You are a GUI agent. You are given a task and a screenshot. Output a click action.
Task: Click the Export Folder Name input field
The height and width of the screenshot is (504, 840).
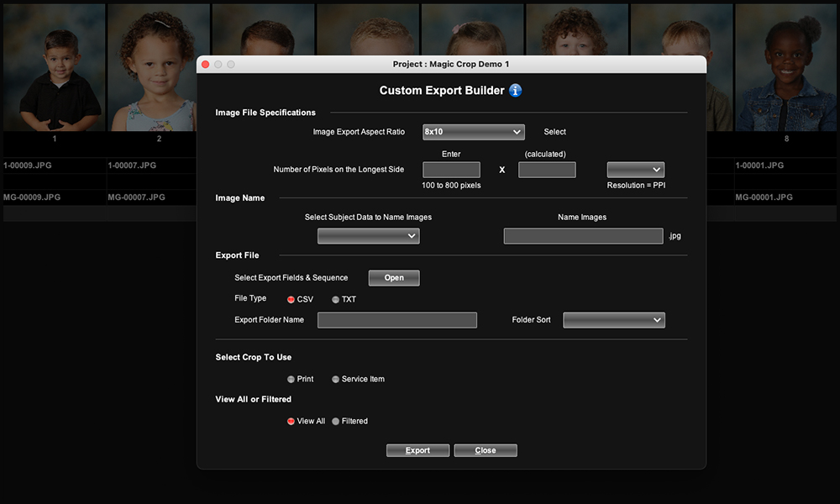[396, 320]
